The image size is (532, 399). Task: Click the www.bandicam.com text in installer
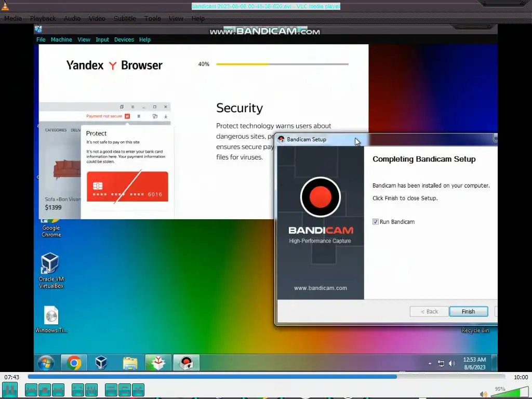coord(321,288)
